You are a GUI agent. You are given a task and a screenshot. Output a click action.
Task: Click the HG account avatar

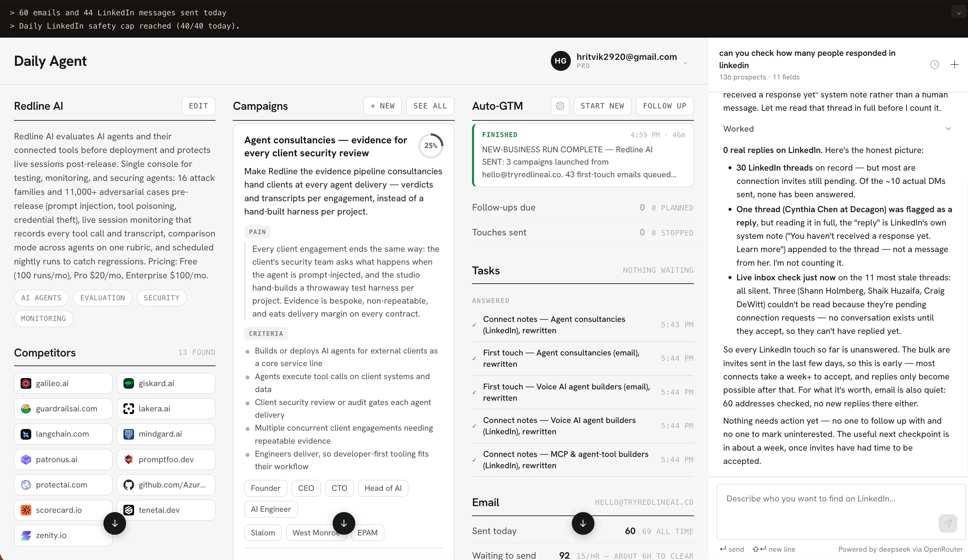tap(561, 61)
